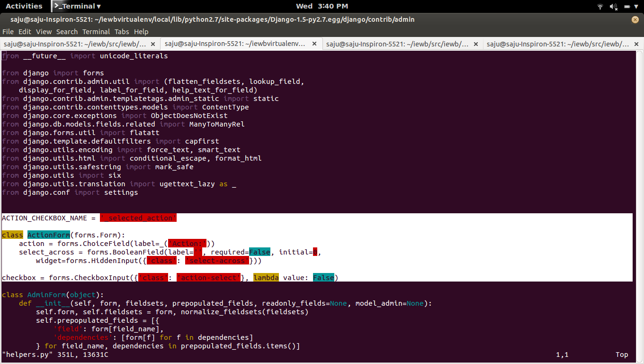Viewport: 644px width, 364px height.
Task: Click forms.HiddenInput in the widget line
Action: (102, 261)
